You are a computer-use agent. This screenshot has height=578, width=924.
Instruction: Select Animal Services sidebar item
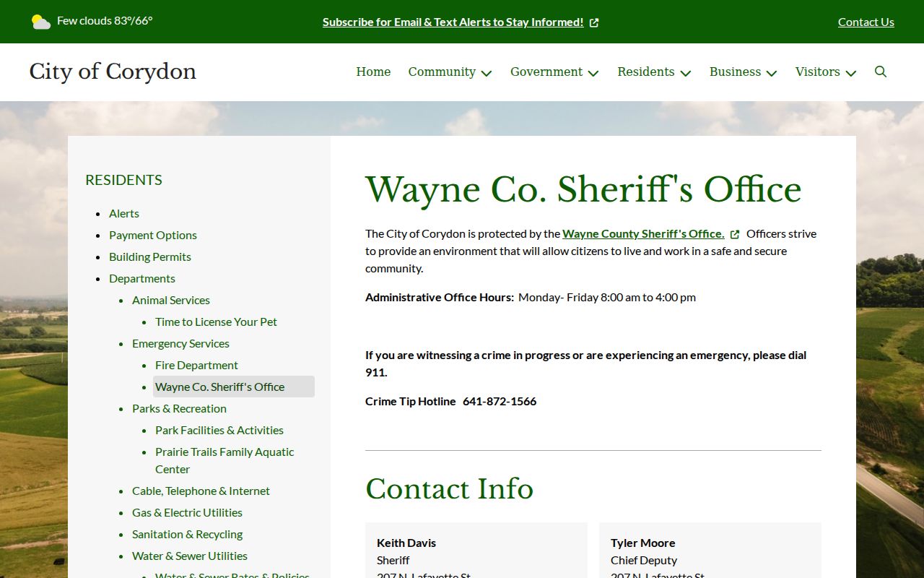tap(171, 300)
